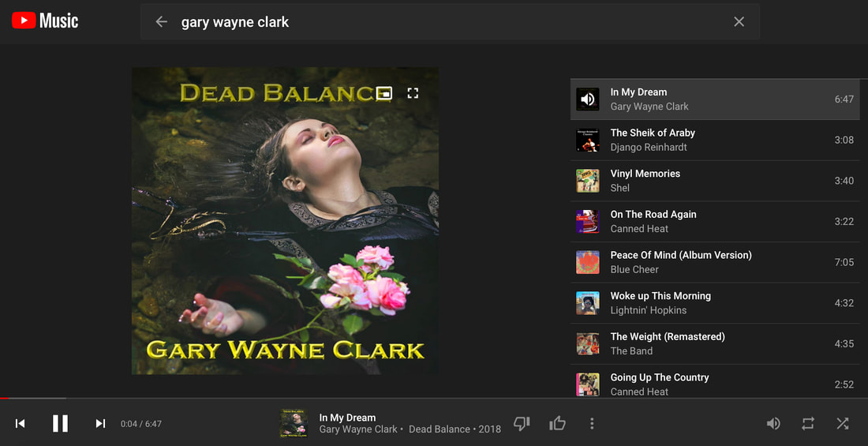868x446 pixels.
Task: Toggle repeat mode
Action: pyautogui.click(x=808, y=423)
